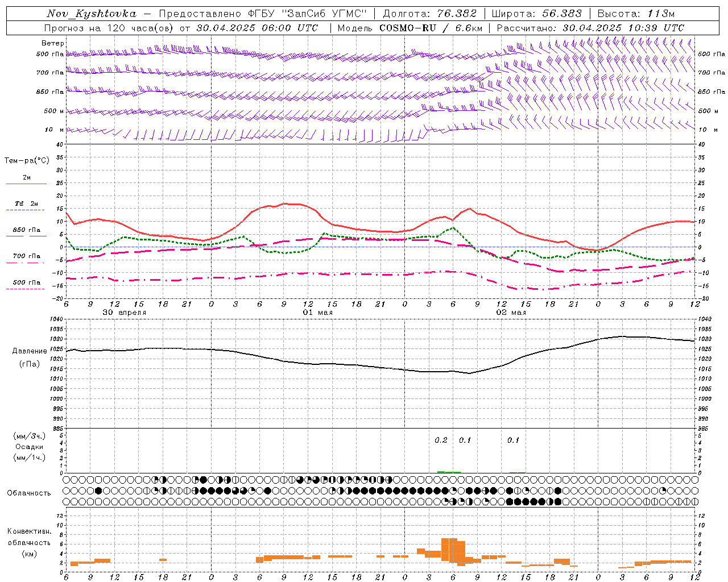The image size is (728, 582).
Task: Select the 'Долгота: 76.382' header text
Action: (x=430, y=14)
